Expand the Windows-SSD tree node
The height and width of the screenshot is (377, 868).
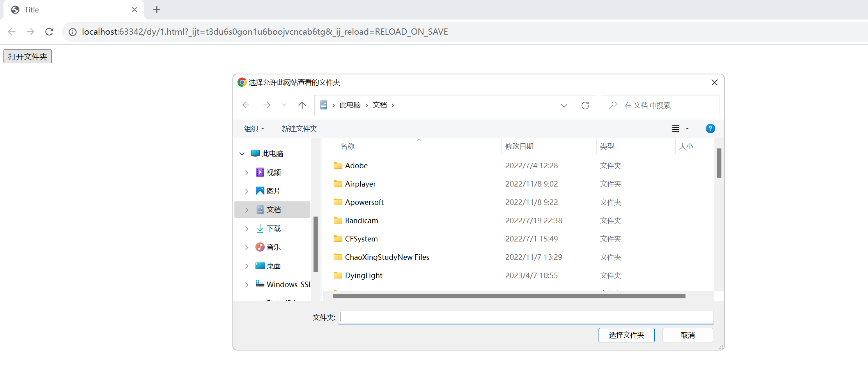tap(246, 285)
